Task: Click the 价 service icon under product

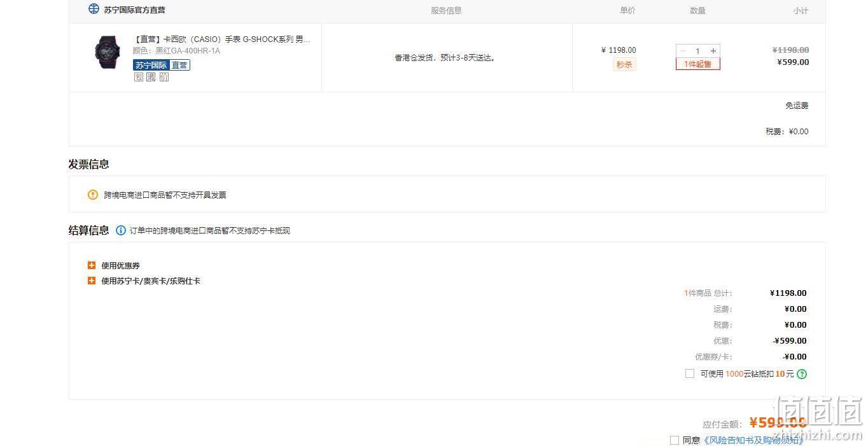Action: [x=164, y=77]
